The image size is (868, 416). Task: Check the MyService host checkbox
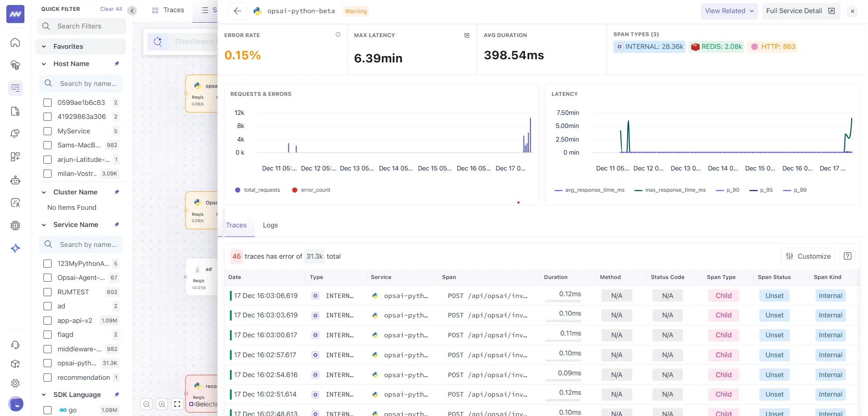pyautogui.click(x=48, y=131)
